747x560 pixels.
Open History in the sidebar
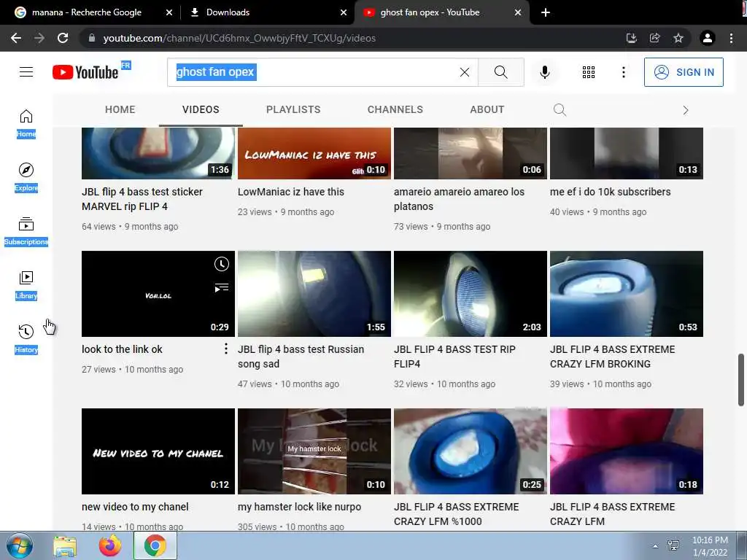[26, 339]
